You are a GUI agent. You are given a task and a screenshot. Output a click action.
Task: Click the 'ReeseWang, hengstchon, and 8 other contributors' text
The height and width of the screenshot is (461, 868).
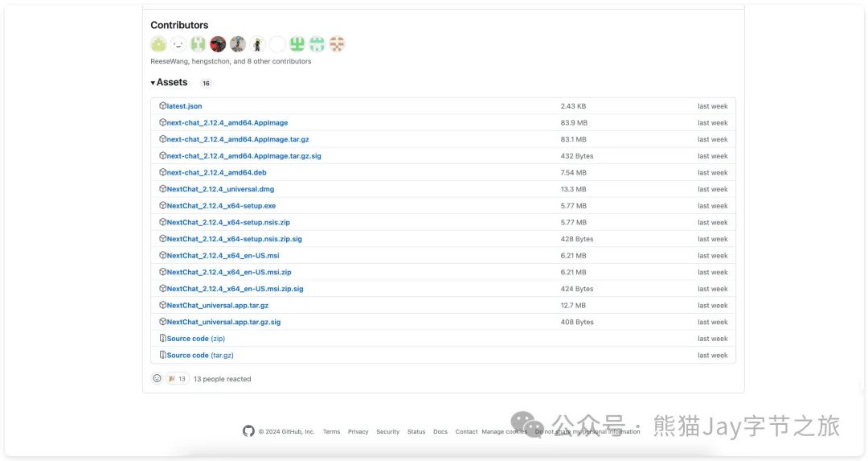(231, 61)
